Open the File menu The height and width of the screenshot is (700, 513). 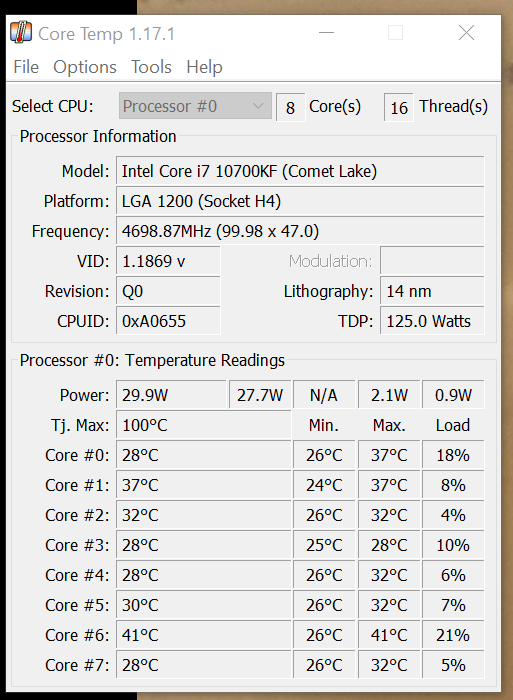pos(26,67)
